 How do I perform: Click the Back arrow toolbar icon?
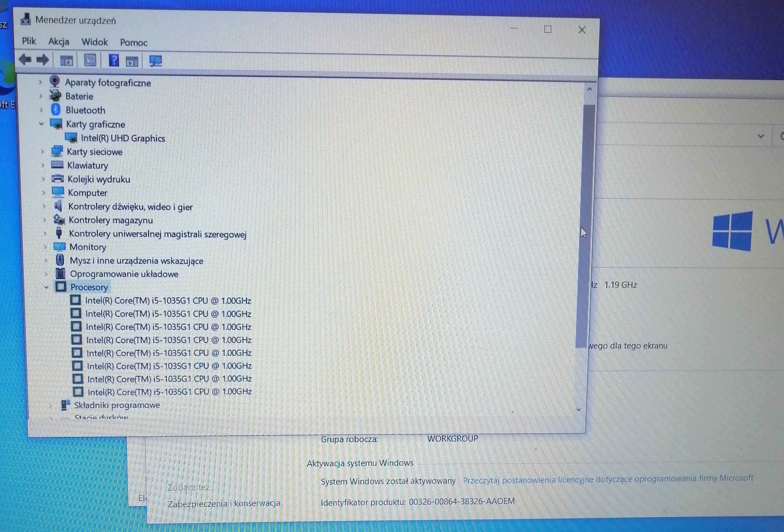[x=25, y=60]
